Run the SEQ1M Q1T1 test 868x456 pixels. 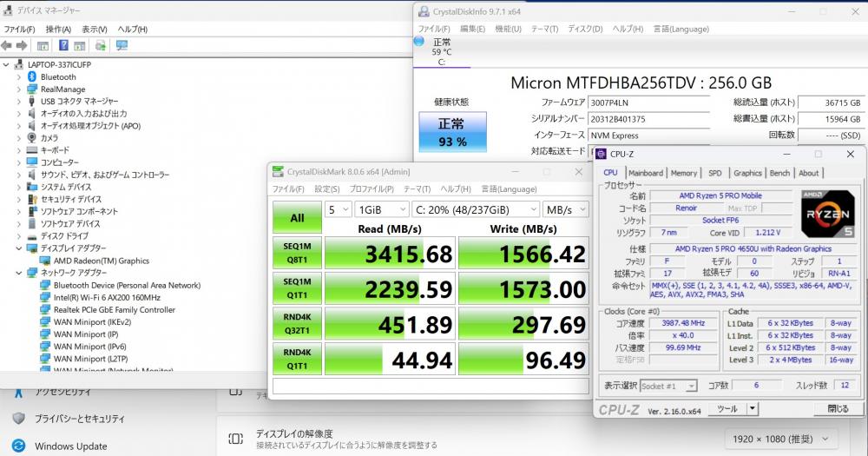(297, 288)
